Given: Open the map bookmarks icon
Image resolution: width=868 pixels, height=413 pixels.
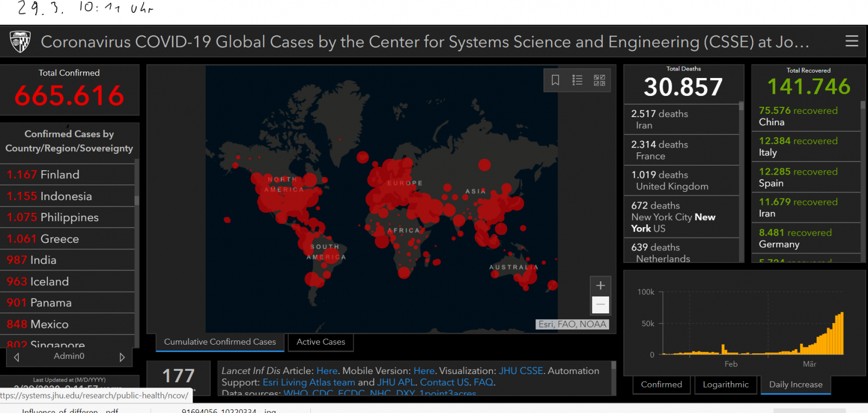Looking at the screenshot, I should coord(556,80).
